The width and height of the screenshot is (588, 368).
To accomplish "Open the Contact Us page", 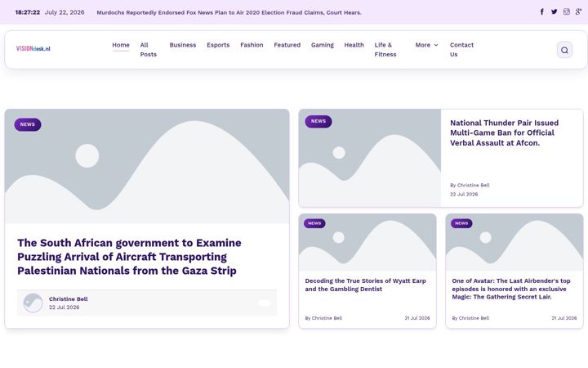I will pyautogui.click(x=461, y=50).
